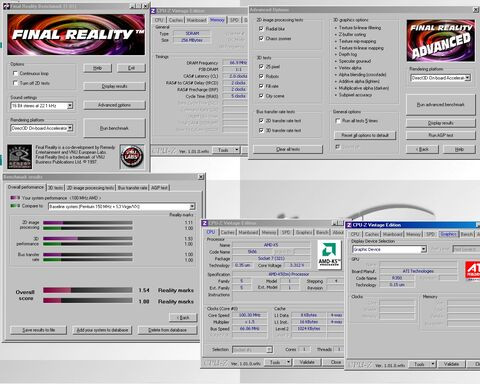Open the Display Device Selection dropdown

point(423,249)
